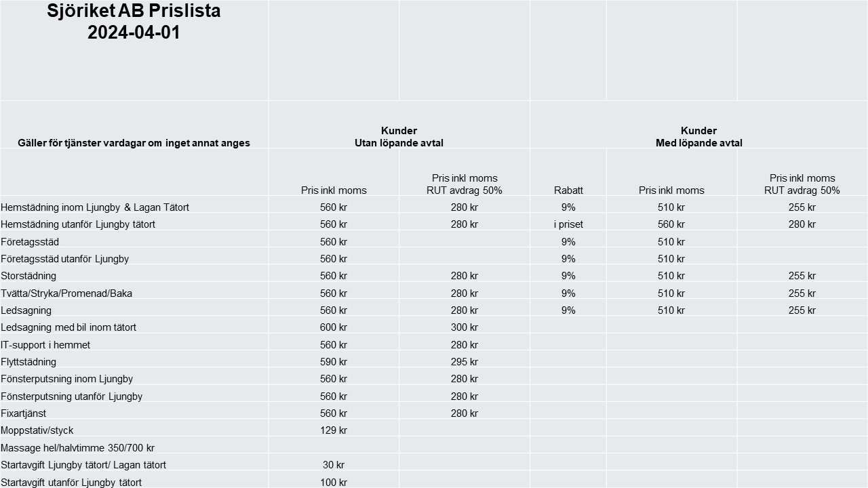Select the 30 kr Startavgift price

pyautogui.click(x=334, y=465)
